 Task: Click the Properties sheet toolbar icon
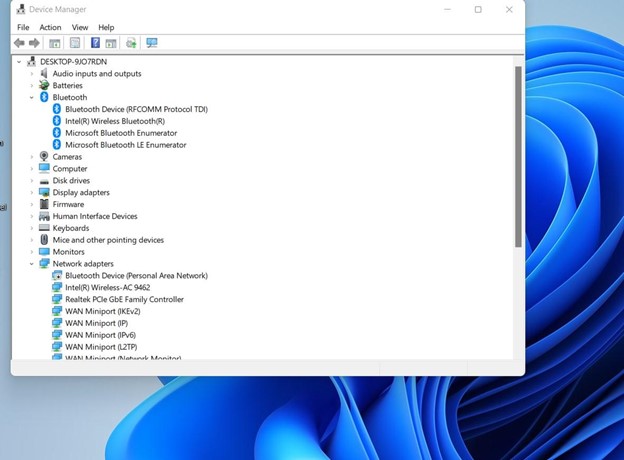tap(75, 43)
